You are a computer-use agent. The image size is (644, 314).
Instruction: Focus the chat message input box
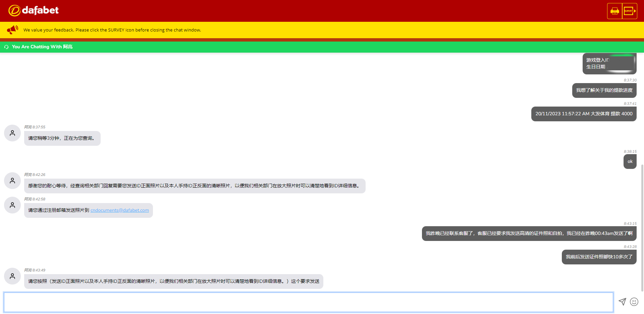point(308,302)
